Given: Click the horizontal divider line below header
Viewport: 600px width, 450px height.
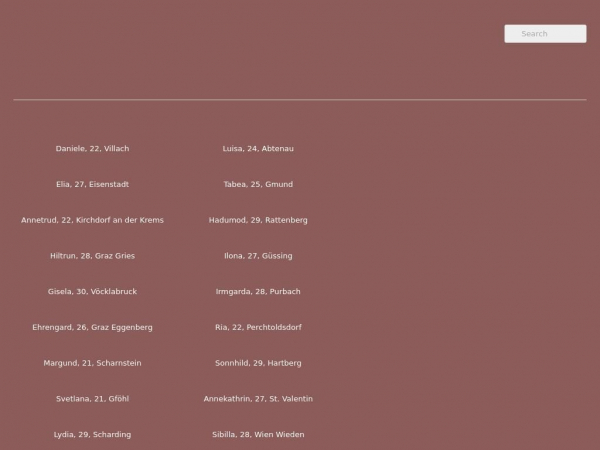Looking at the screenshot, I should (300, 100).
